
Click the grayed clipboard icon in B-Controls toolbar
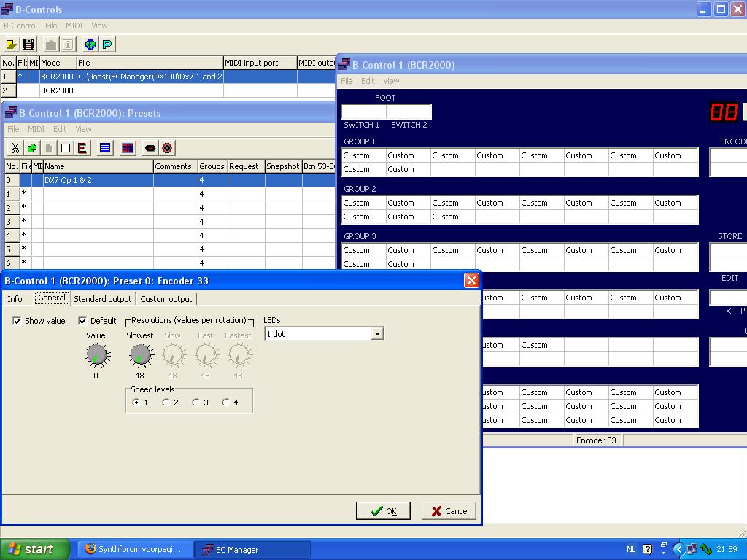pos(50,44)
